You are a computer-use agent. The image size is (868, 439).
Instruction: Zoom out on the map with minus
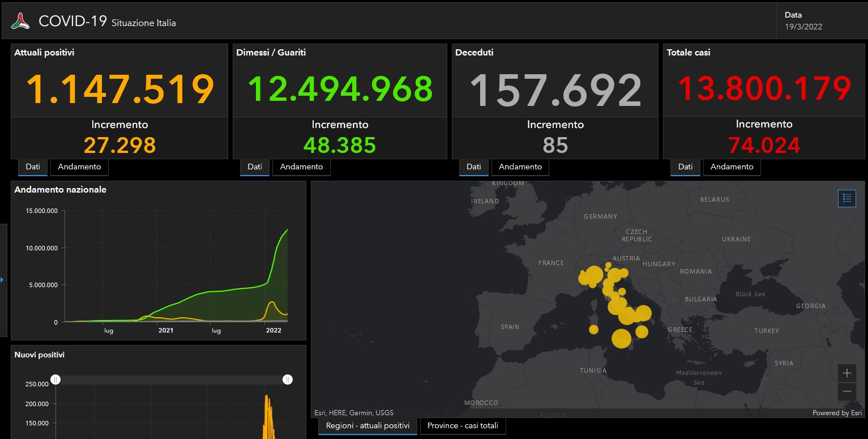pos(846,391)
